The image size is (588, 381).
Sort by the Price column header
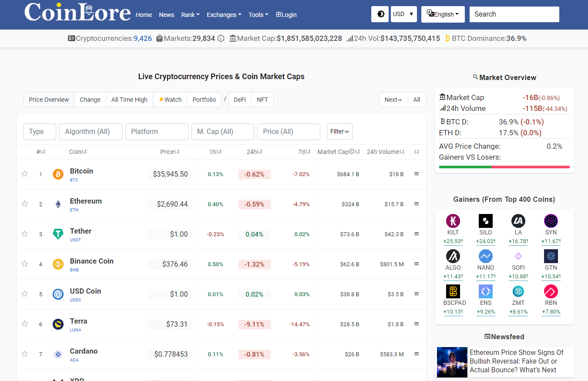[x=170, y=152]
